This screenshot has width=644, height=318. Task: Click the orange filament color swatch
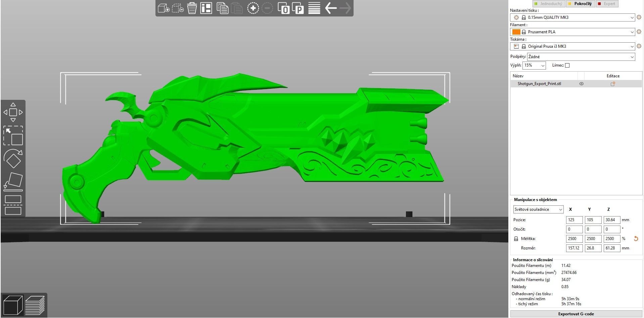(x=516, y=32)
